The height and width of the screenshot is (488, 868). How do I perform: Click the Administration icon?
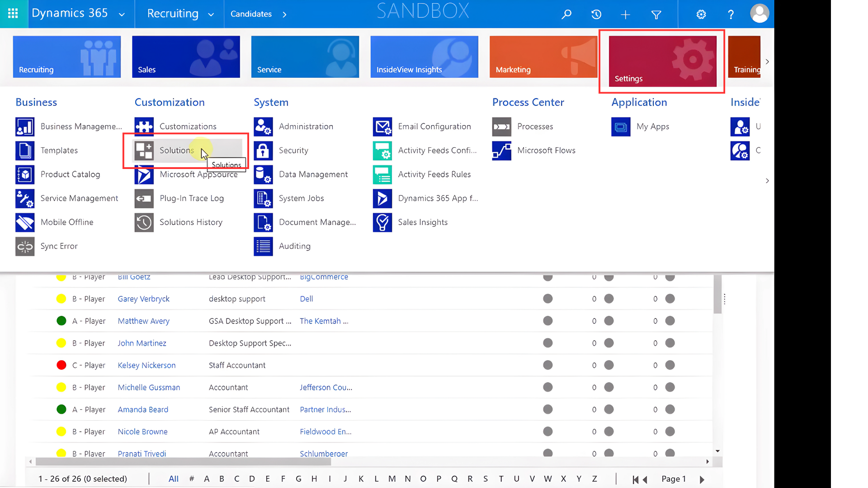pos(263,127)
